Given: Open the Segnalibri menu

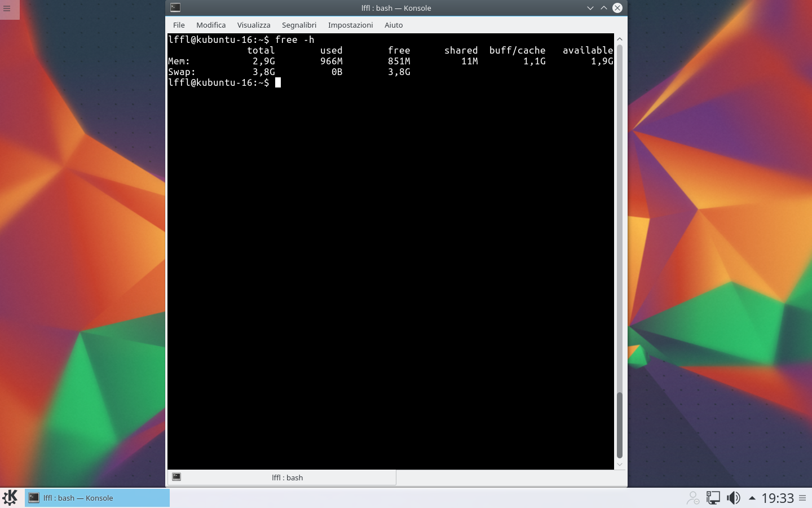Looking at the screenshot, I should (x=299, y=25).
